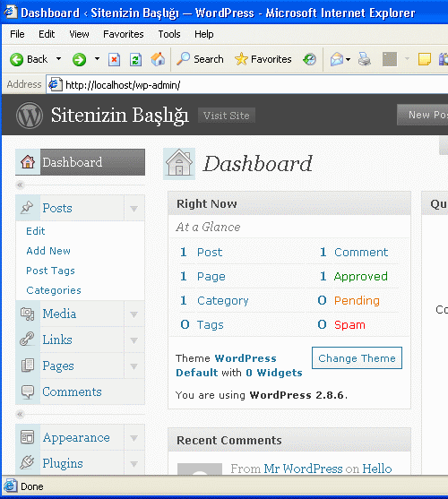This screenshot has height=499, width=448.
Task: Open the File menu
Action: 17,34
